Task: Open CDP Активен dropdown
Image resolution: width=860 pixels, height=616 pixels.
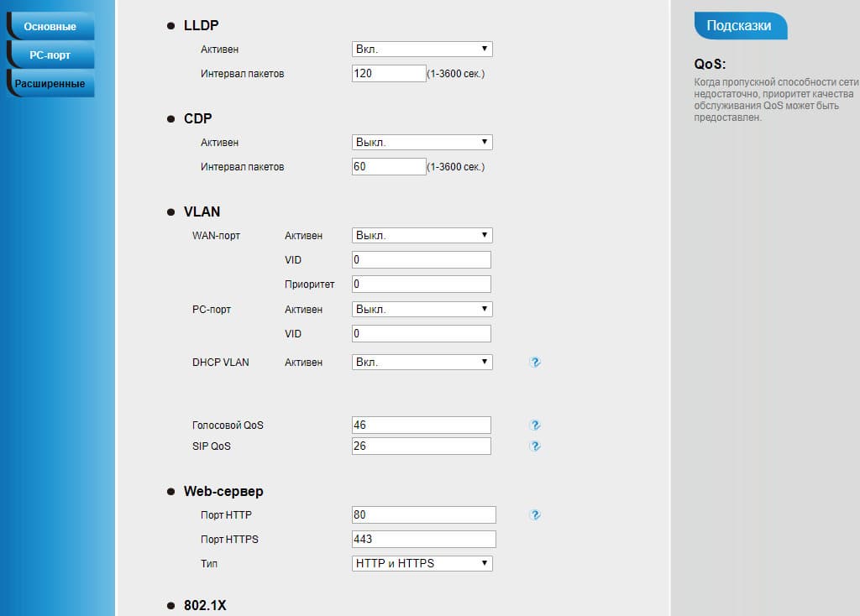Action: point(422,143)
